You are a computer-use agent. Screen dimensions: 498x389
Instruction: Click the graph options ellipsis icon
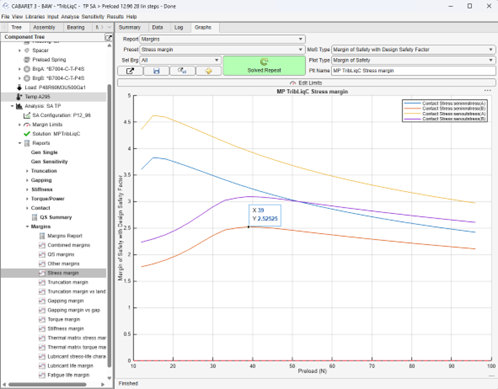coord(487,90)
